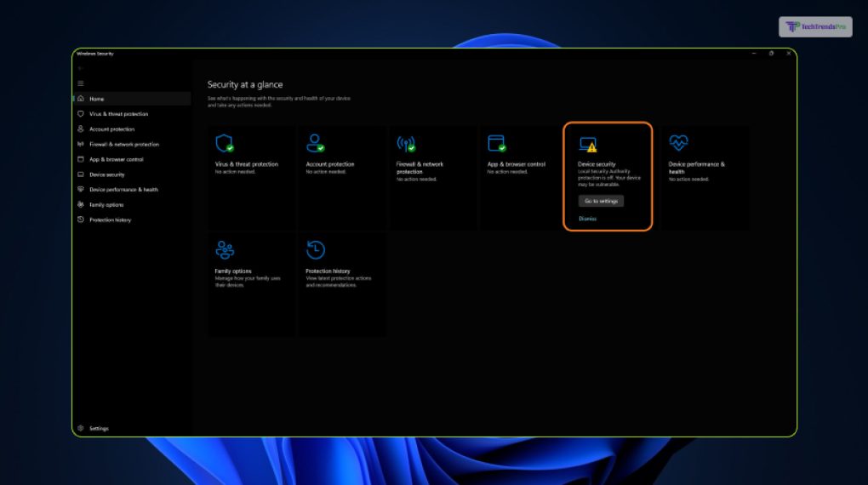This screenshot has width=868, height=485.
Task: Click the back arrow in Windows Security
Action: [80, 69]
